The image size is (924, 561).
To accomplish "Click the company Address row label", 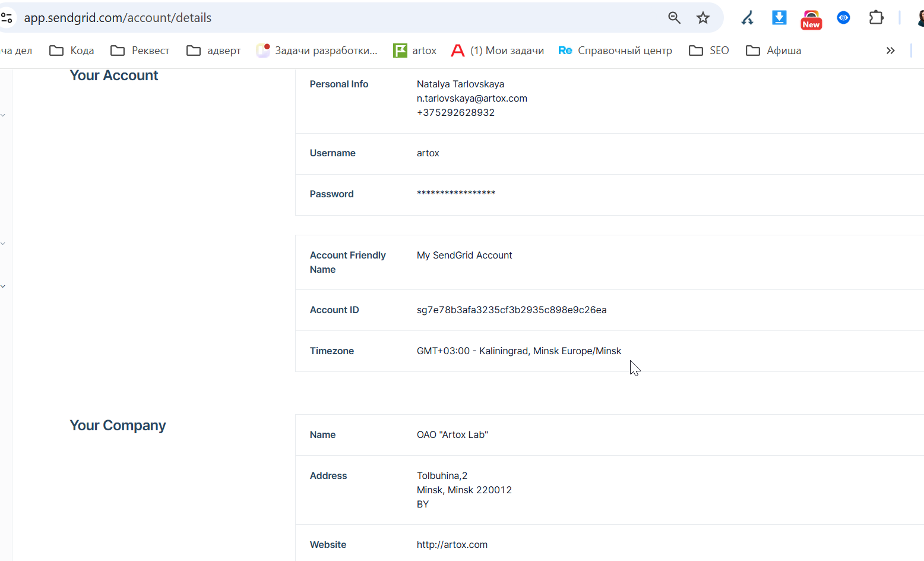I will coord(328,475).
